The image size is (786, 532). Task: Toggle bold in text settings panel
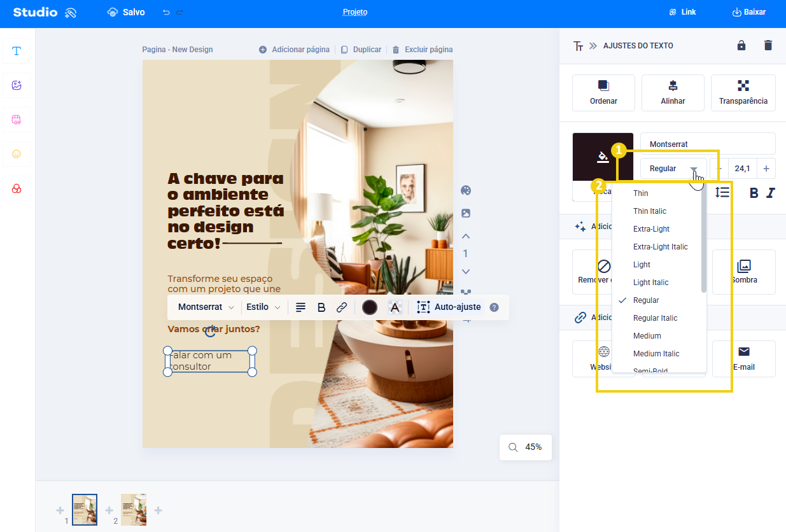pos(754,193)
